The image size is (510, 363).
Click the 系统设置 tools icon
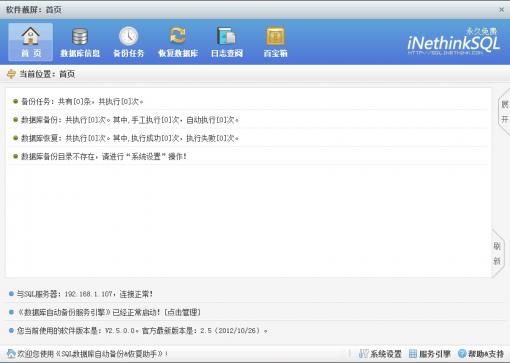(363, 354)
